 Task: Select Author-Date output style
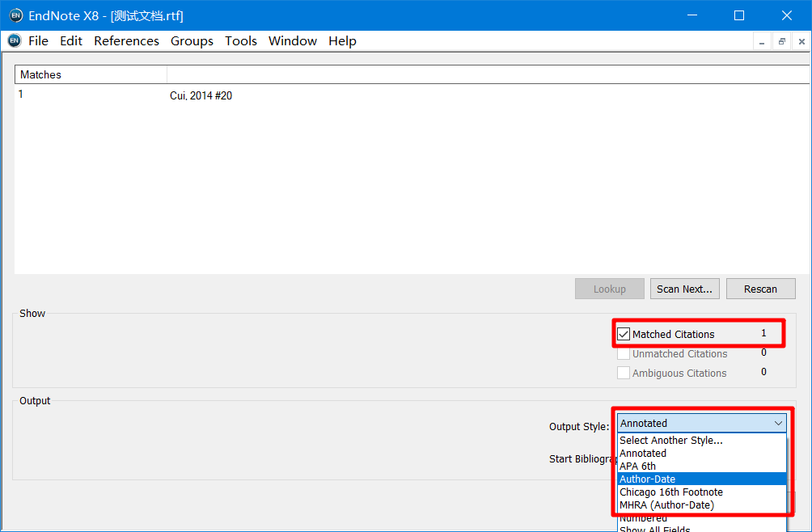click(702, 479)
